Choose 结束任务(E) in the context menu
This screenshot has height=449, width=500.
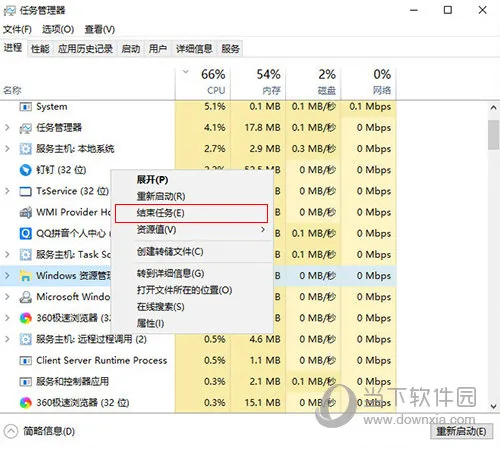(191, 213)
